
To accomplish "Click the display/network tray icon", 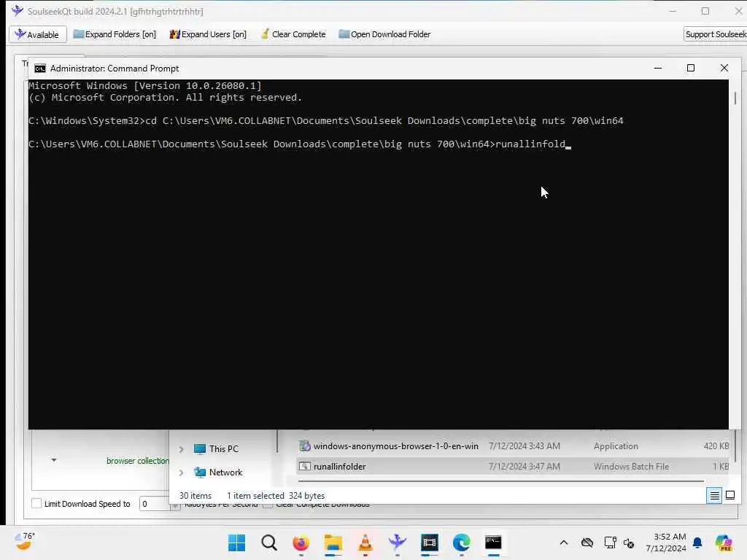I will (610, 542).
